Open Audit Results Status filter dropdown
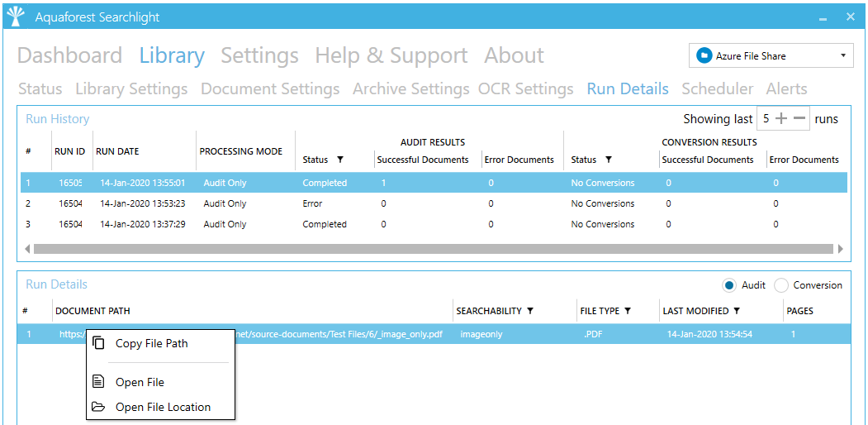 pos(339,160)
